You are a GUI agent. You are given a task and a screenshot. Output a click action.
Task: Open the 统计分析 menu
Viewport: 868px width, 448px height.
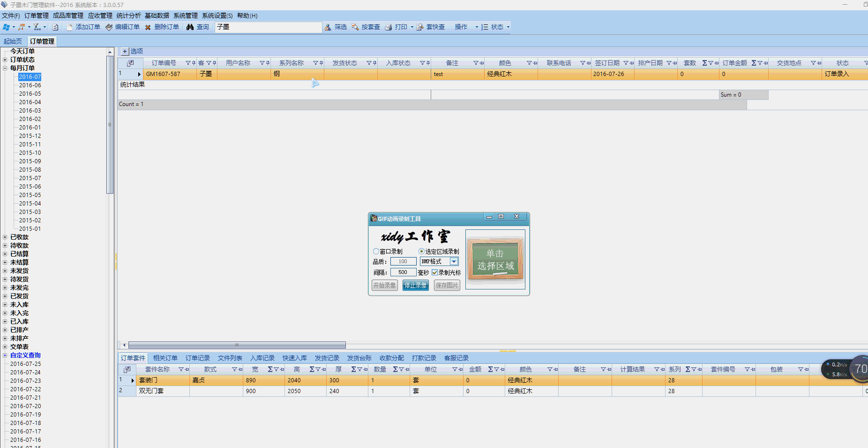click(x=128, y=15)
